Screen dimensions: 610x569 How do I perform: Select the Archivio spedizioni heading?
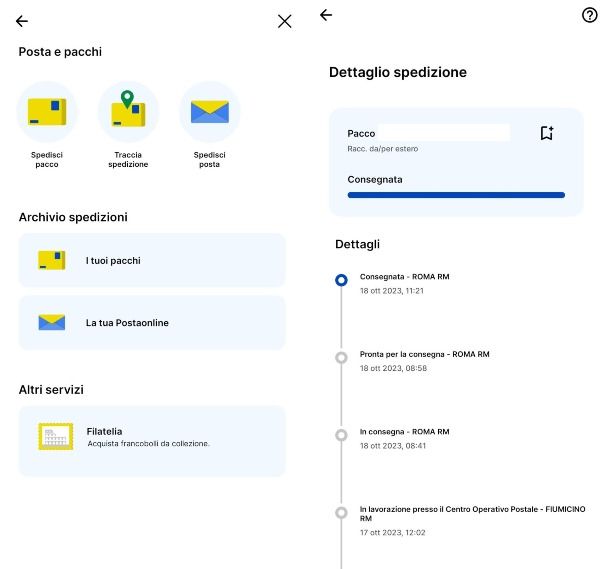point(73,217)
